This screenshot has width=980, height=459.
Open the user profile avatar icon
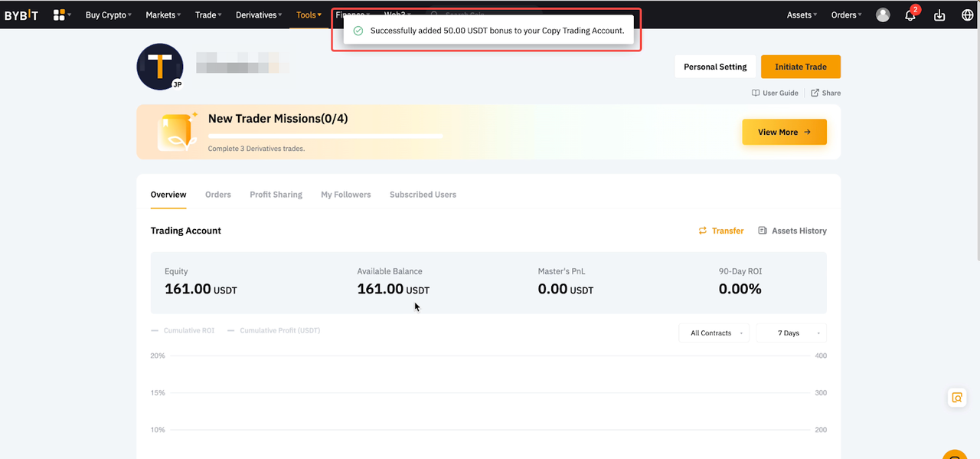[883, 15]
